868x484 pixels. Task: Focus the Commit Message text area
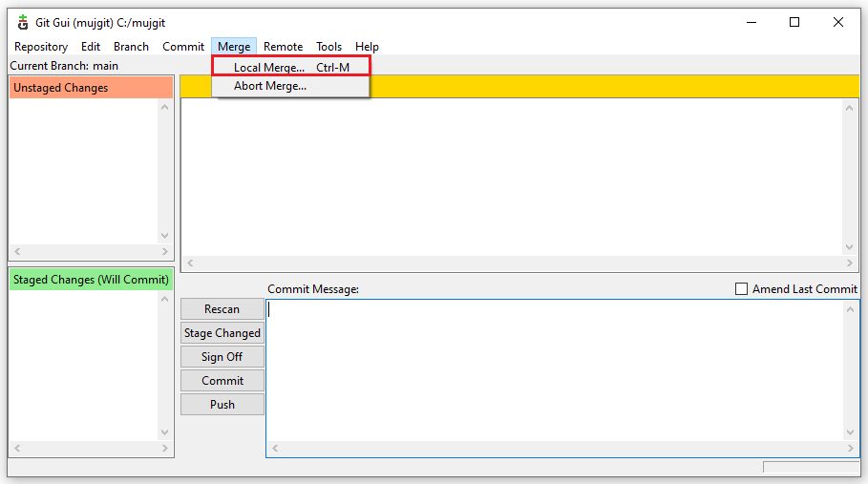coord(555,370)
